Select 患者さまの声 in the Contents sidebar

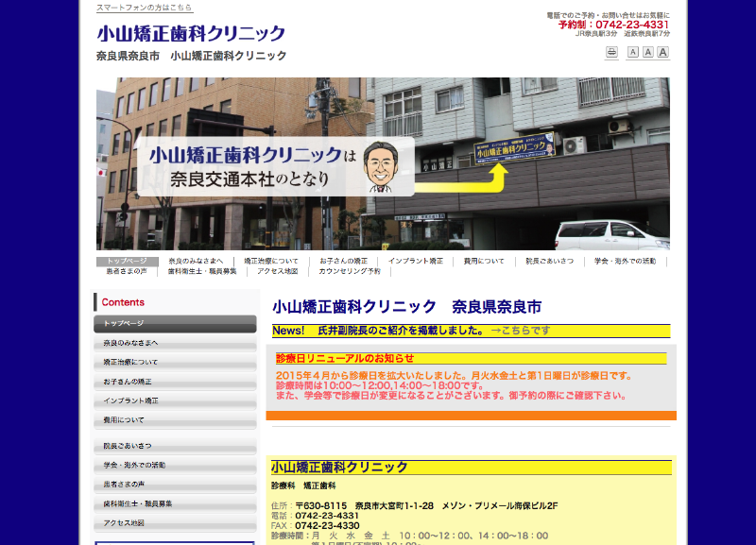pos(175,485)
